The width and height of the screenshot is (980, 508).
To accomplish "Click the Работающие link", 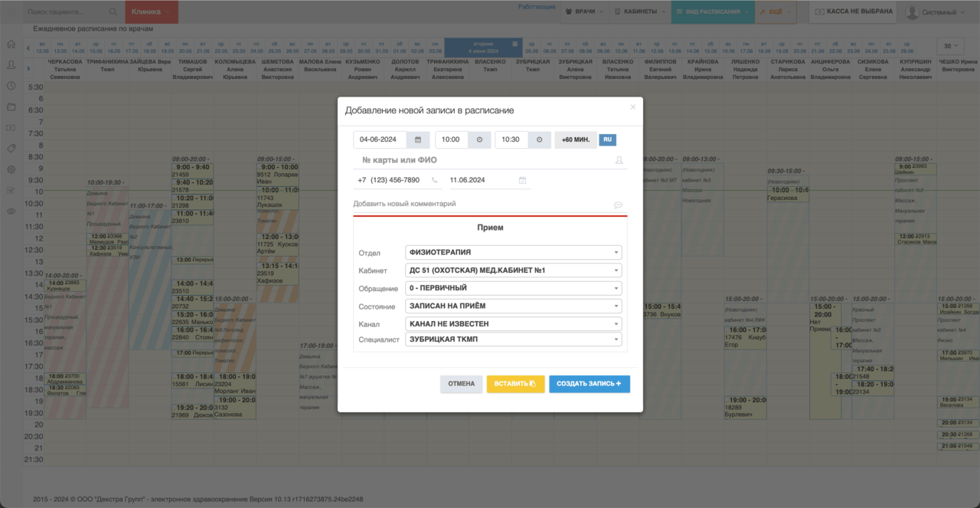I will [x=537, y=7].
